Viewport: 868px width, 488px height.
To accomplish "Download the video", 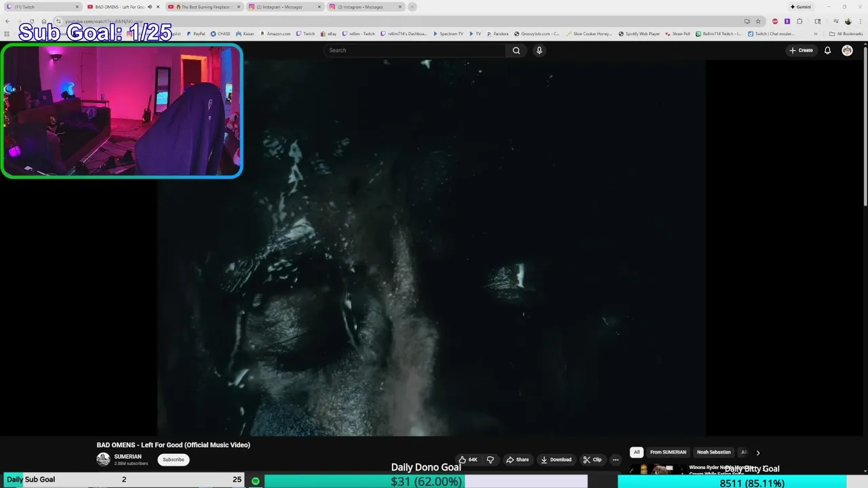I will coord(556,460).
